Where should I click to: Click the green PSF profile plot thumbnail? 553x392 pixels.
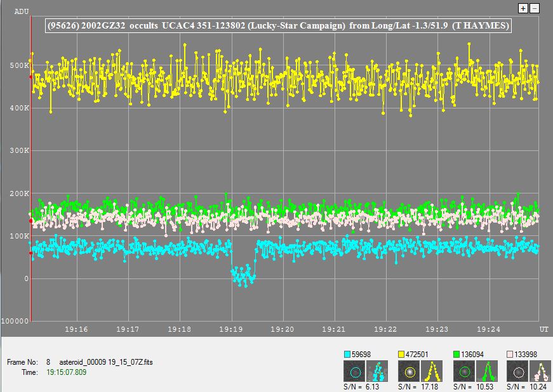[x=488, y=371]
